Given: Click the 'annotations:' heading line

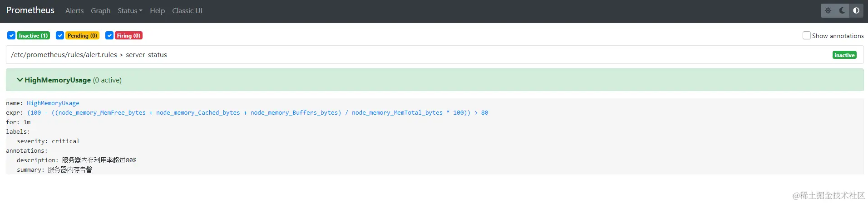Looking at the screenshot, I should 27,151.
